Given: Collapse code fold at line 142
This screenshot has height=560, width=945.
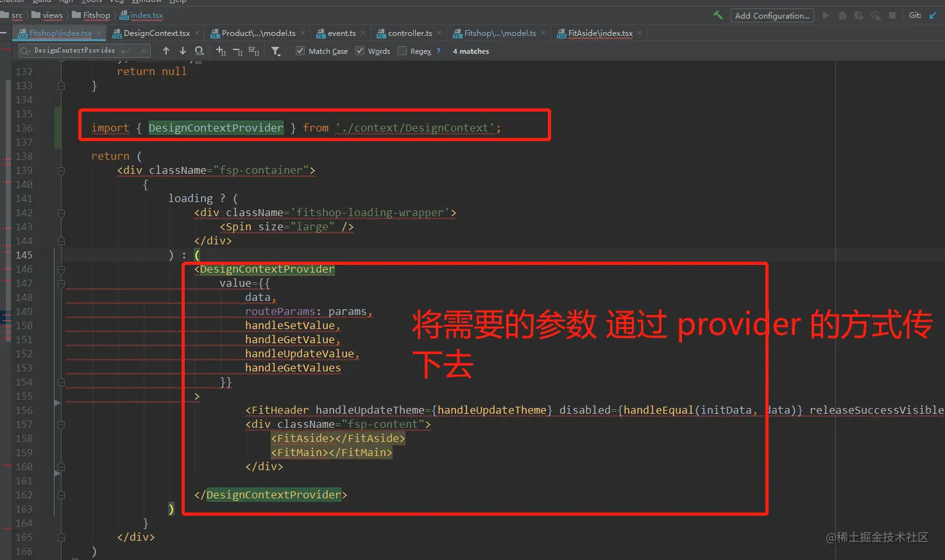Looking at the screenshot, I should point(61,213).
